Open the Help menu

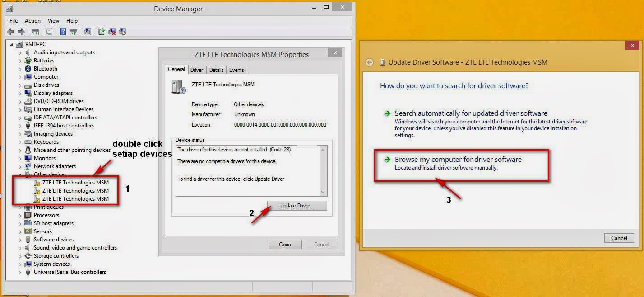(x=72, y=21)
